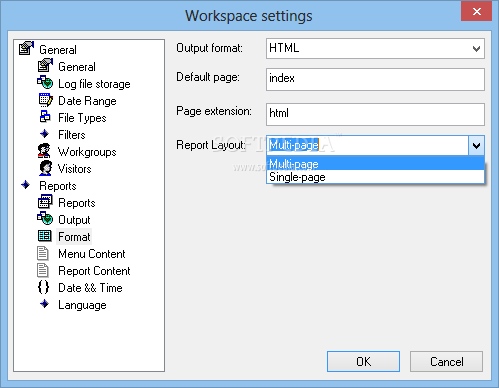This screenshot has height=388, width=499.
Task: Open Workgroups settings
Action: click(87, 152)
